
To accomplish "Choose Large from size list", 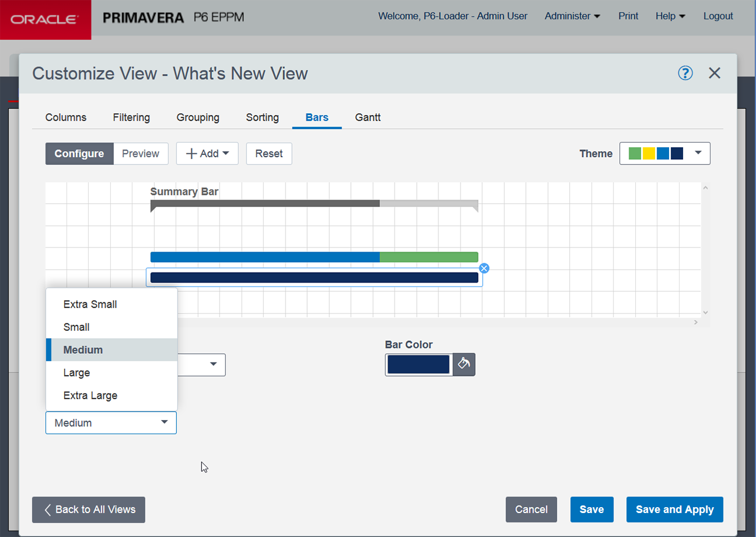I will (77, 372).
